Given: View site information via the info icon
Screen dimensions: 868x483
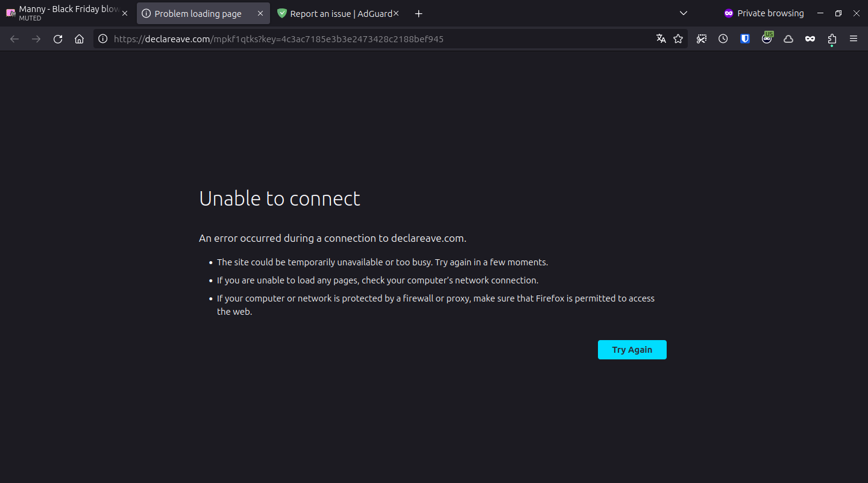Looking at the screenshot, I should click(102, 39).
